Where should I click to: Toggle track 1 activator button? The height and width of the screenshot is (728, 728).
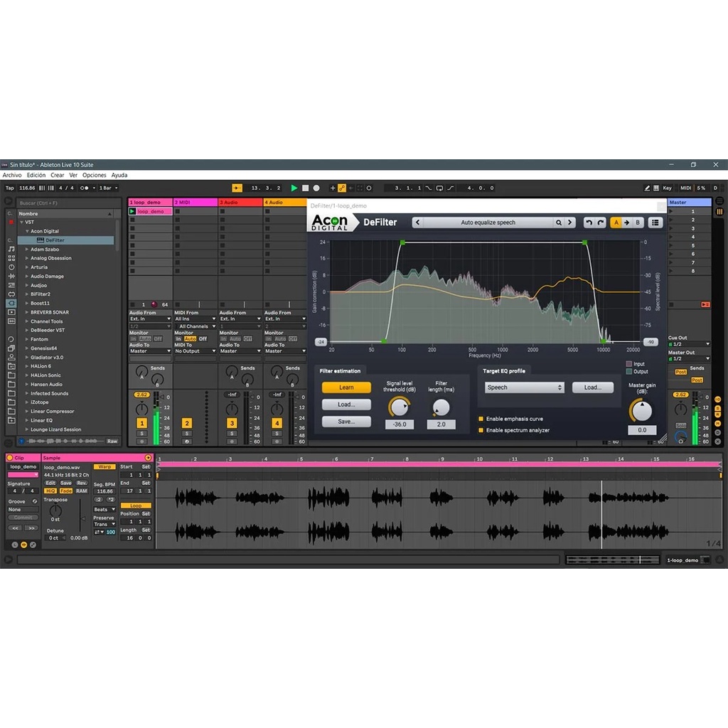[x=142, y=423]
